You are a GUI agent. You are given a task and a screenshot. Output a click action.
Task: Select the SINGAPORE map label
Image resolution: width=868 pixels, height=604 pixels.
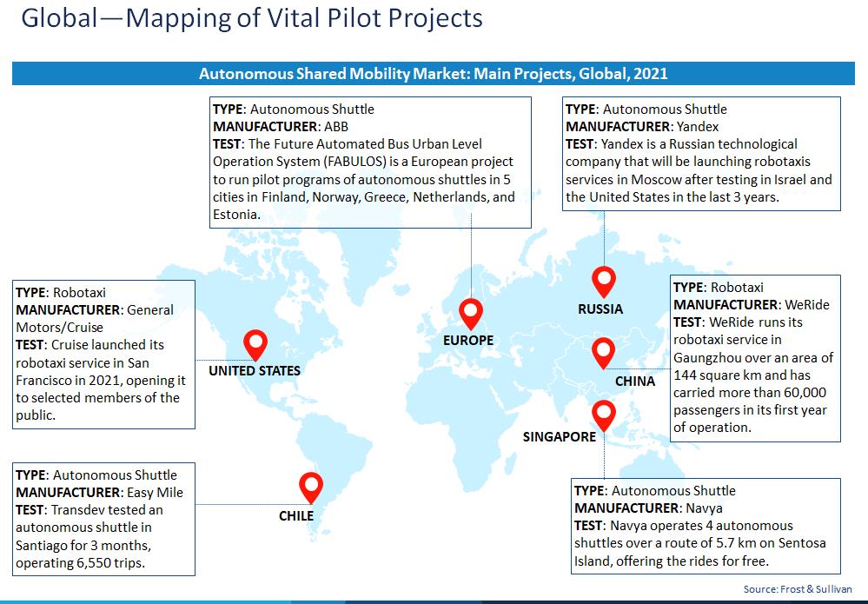click(x=560, y=437)
